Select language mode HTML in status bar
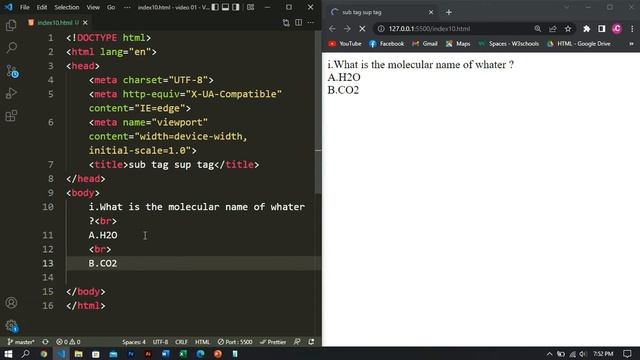Screen dimensions: 640x360 [x=202, y=342]
